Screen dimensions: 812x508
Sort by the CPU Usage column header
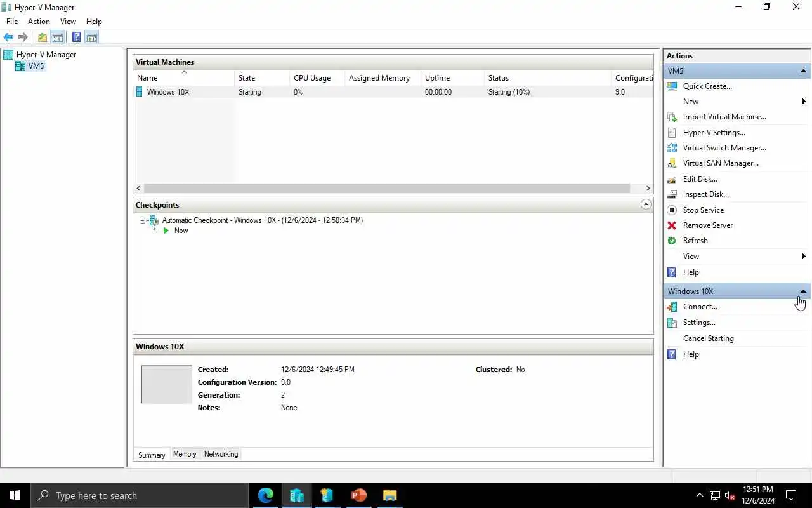[317, 78]
